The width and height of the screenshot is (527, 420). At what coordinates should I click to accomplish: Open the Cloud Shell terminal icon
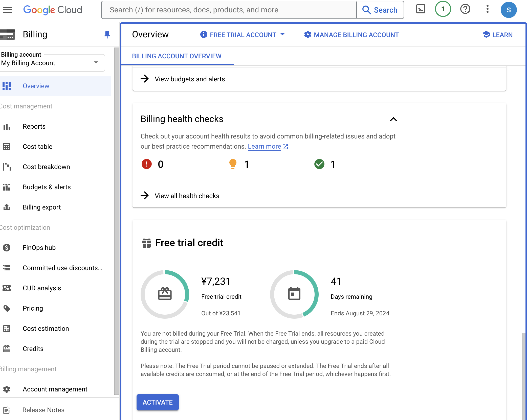421,10
